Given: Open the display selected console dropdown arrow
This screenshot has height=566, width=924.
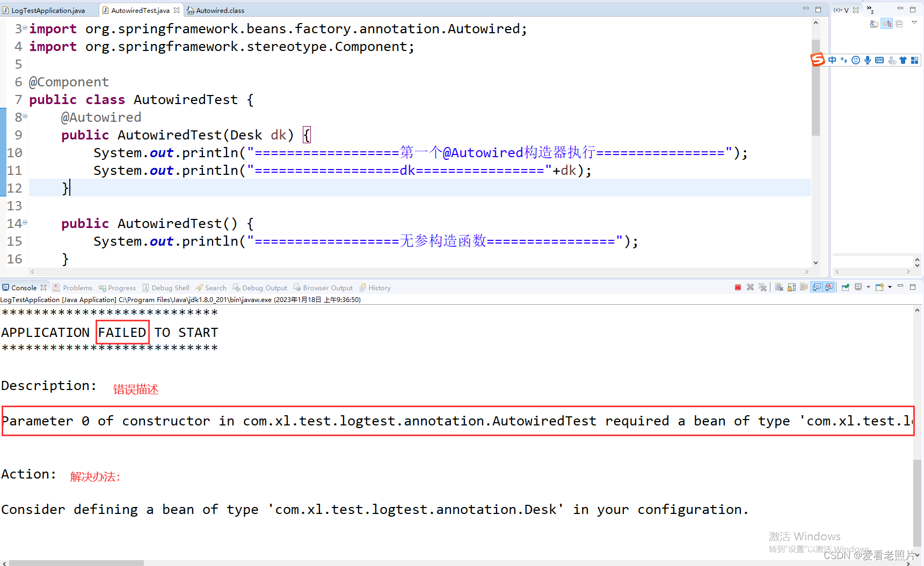Looking at the screenshot, I should [868, 288].
